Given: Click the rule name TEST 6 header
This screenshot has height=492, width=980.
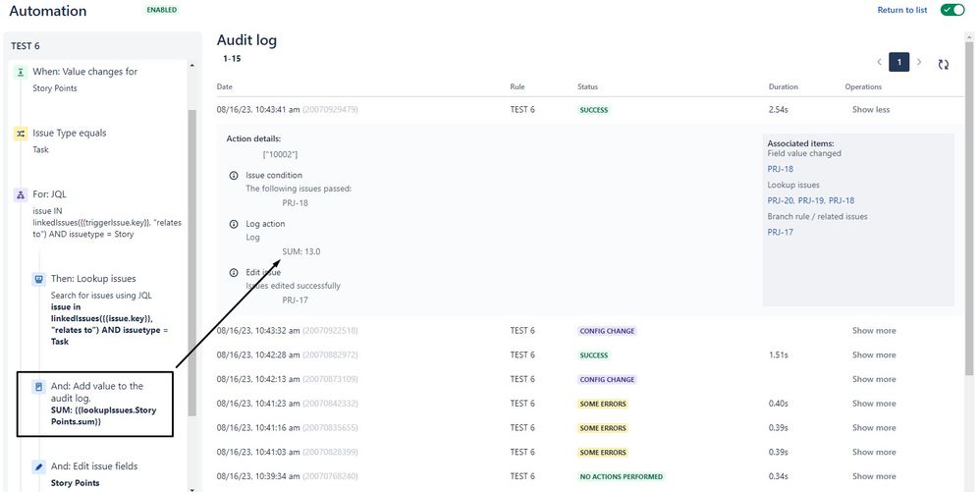Looking at the screenshot, I should [26, 46].
